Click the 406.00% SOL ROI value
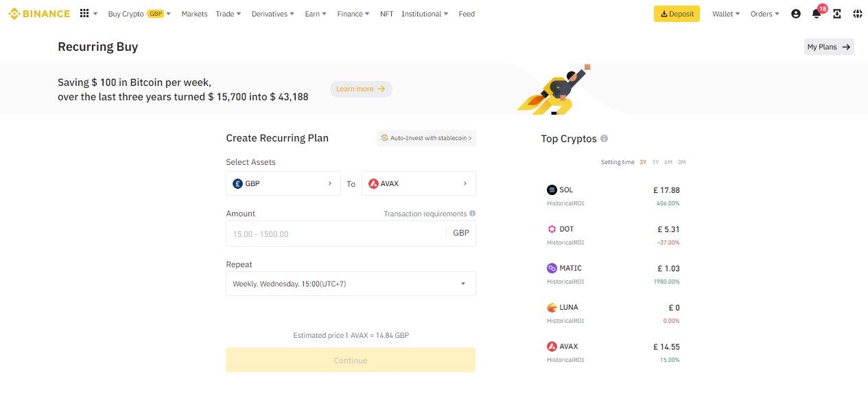 pos(668,203)
